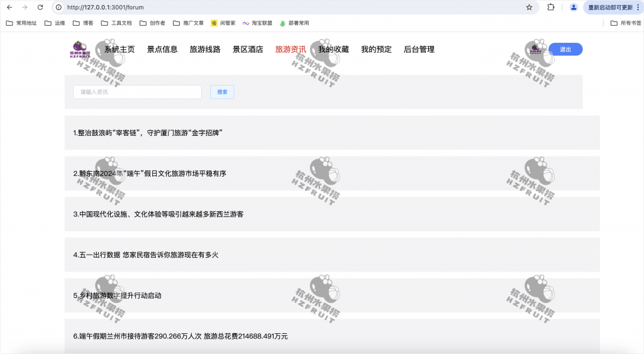644x354 pixels.
Task: View site information icon in address bar
Action: pyautogui.click(x=58, y=8)
